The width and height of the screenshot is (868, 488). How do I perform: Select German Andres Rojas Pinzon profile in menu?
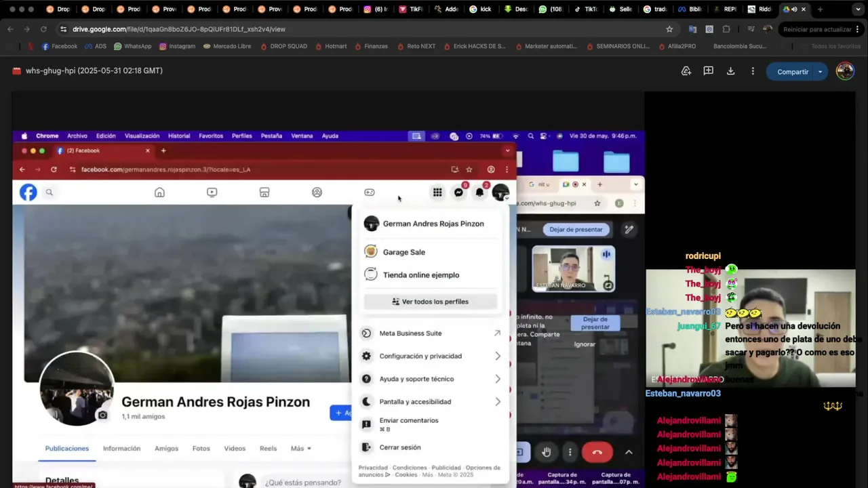point(431,224)
